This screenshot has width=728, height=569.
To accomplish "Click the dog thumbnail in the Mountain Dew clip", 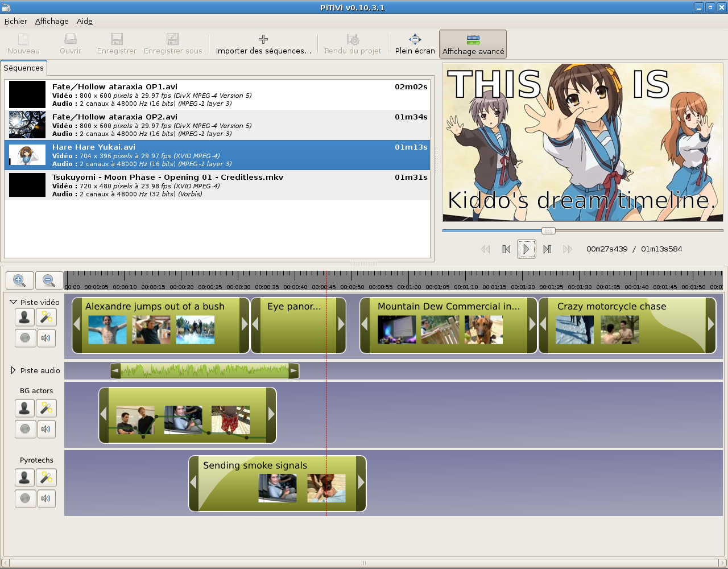I will click(483, 330).
